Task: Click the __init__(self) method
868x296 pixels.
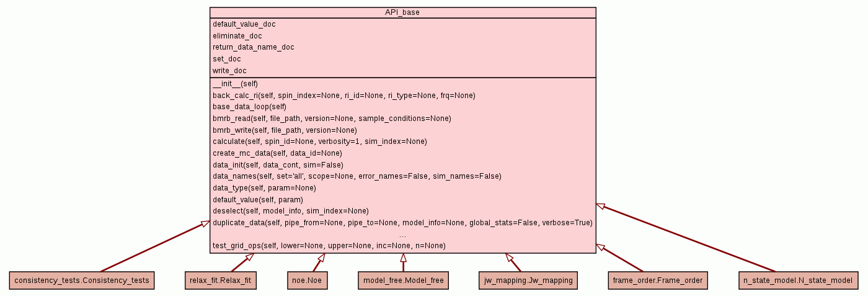Action: tap(235, 84)
